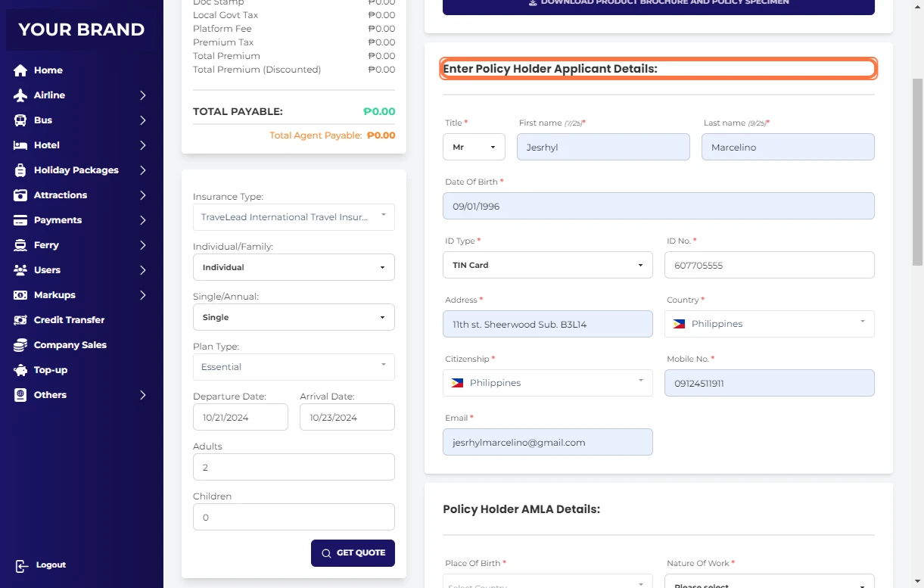Click the Bus icon in sidebar

tap(20, 120)
